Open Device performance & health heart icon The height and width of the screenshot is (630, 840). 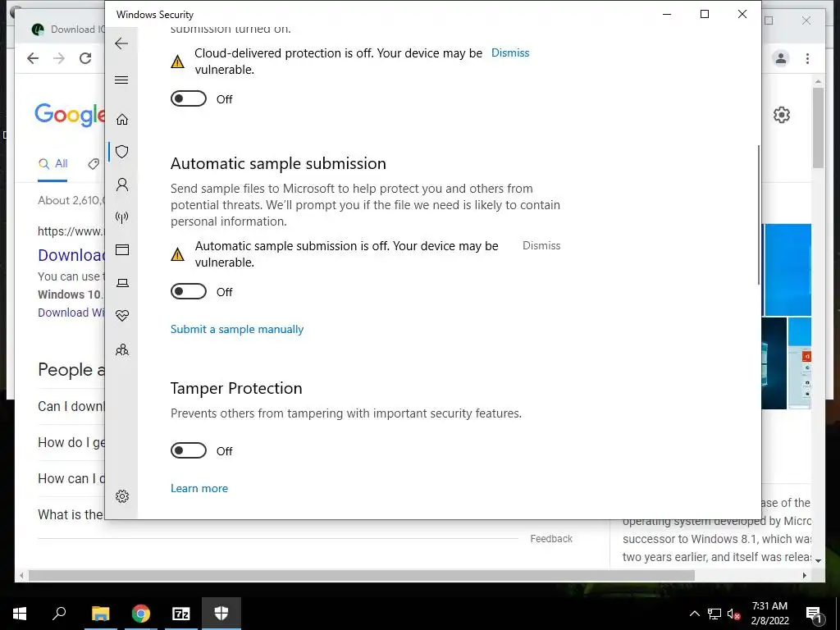[x=122, y=316]
